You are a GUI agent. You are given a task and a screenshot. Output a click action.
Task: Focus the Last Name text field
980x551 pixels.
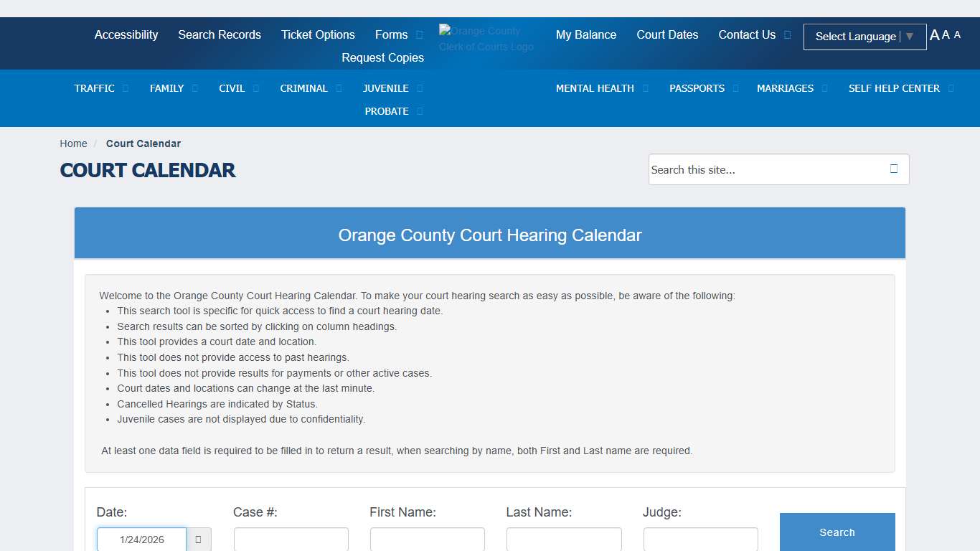click(x=563, y=540)
